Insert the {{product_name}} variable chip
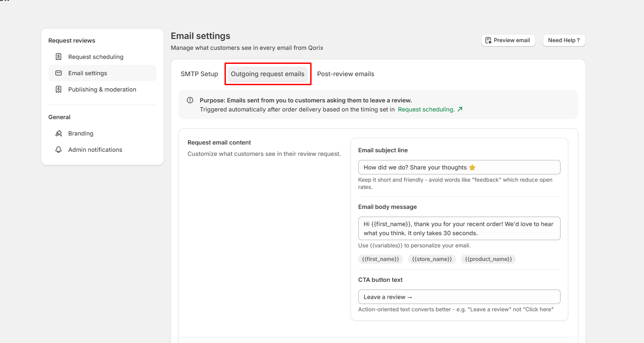The width and height of the screenshot is (644, 343). [x=488, y=259]
